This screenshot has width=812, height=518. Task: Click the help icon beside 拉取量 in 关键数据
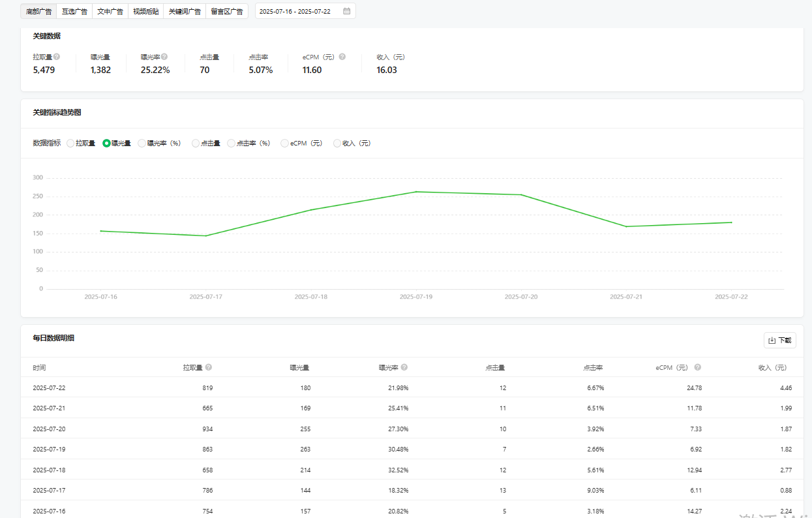pyautogui.click(x=57, y=57)
